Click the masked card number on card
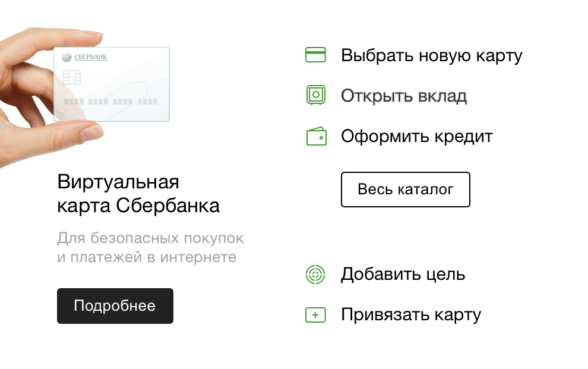This screenshot has height=369, width=588. point(110,101)
